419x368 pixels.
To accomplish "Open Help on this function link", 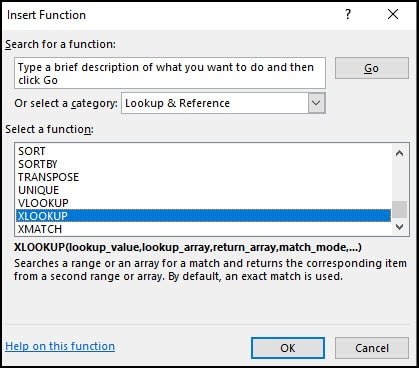I will coord(60,346).
